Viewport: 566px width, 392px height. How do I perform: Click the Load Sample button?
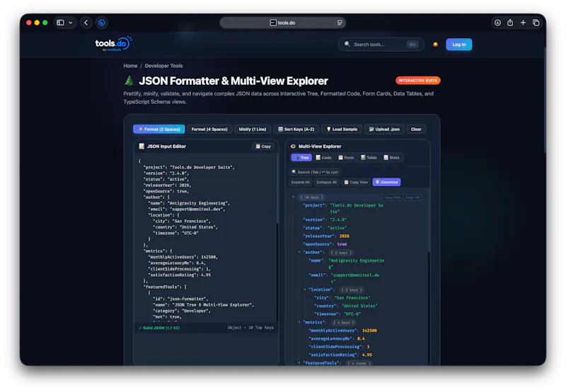coord(342,129)
